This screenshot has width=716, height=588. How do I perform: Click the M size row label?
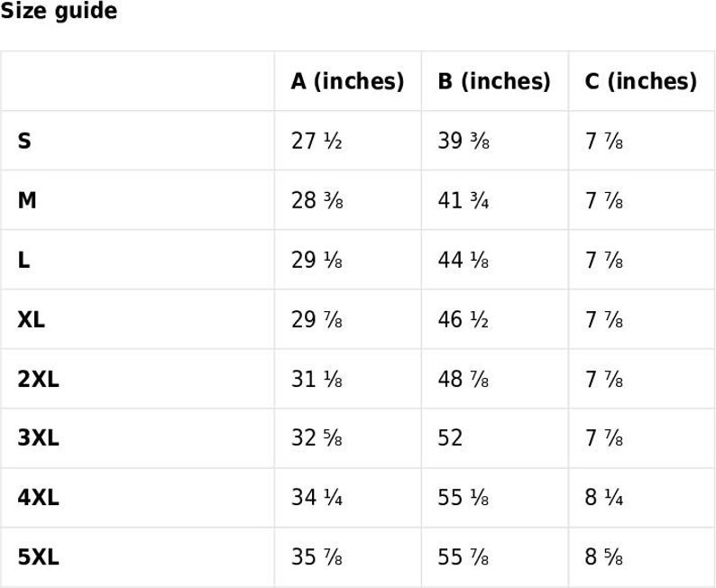tap(27, 200)
